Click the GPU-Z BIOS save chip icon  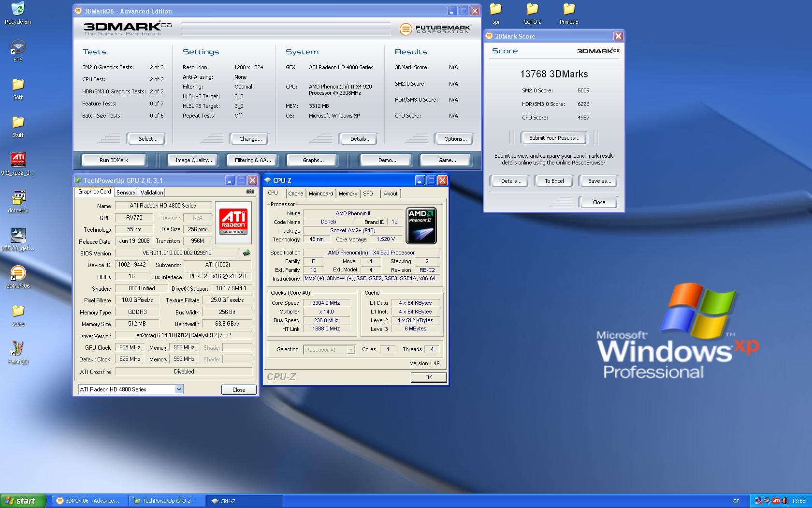click(x=246, y=253)
